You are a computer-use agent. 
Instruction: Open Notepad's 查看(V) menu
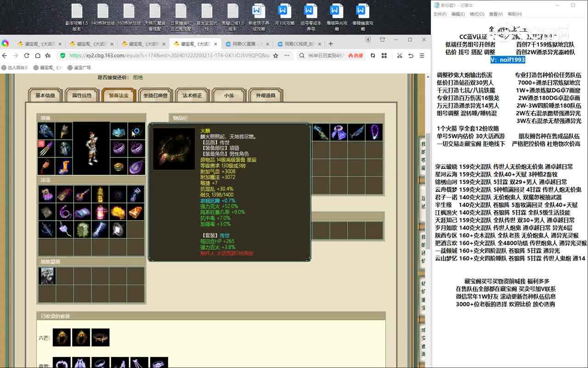pyautogui.click(x=496, y=14)
